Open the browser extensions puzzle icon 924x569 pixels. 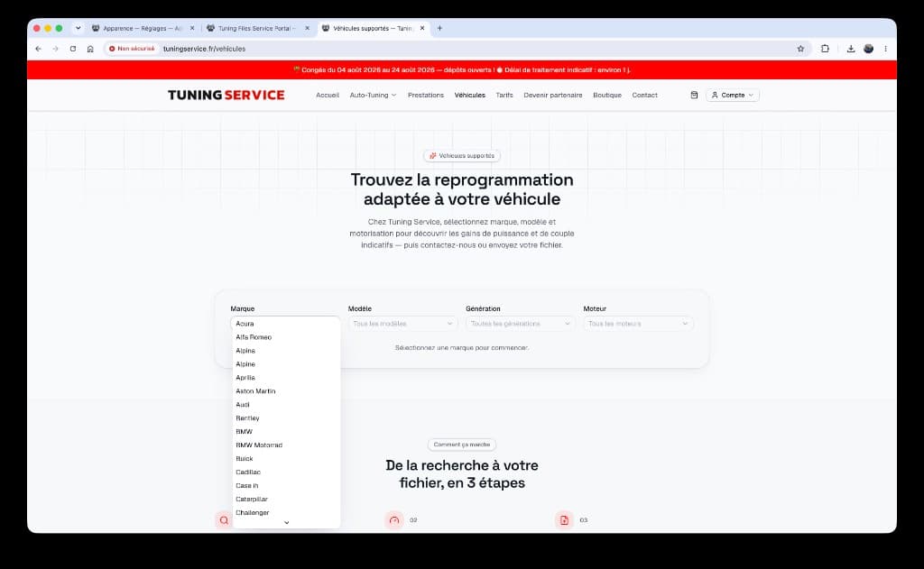(x=825, y=49)
